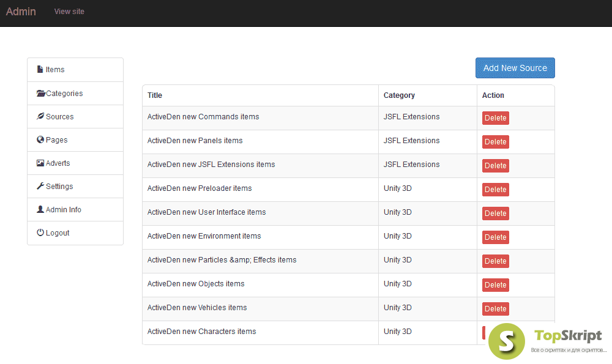The image size is (612, 364).
Task: Select 'ActiveDen new Commands items' title text
Action: [x=203, y=117]
